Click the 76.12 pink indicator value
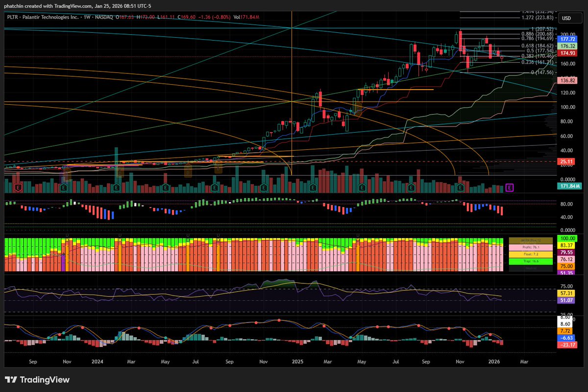Screen dimensions: 588x392 click(567, 259)
